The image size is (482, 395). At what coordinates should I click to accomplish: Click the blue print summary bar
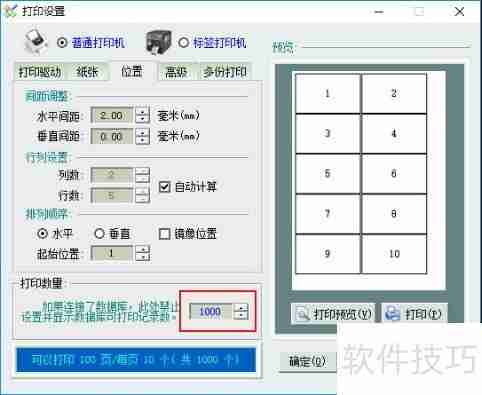136,360
